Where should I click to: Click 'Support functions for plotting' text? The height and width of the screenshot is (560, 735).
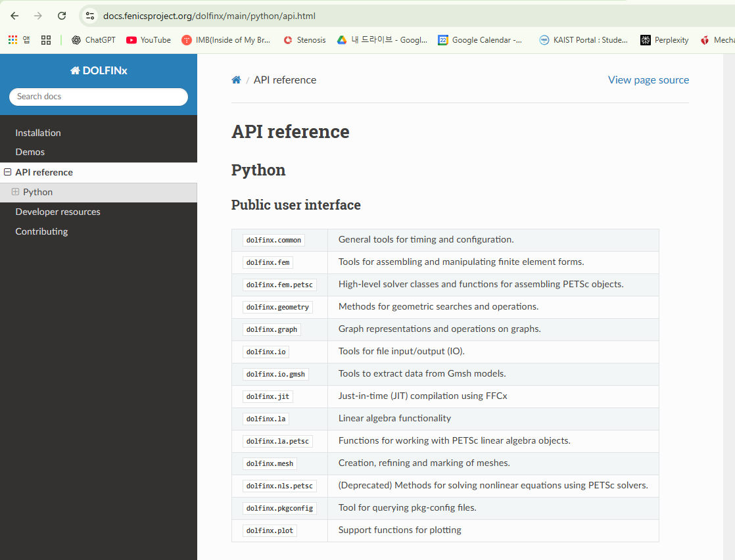tap(400, 530)
